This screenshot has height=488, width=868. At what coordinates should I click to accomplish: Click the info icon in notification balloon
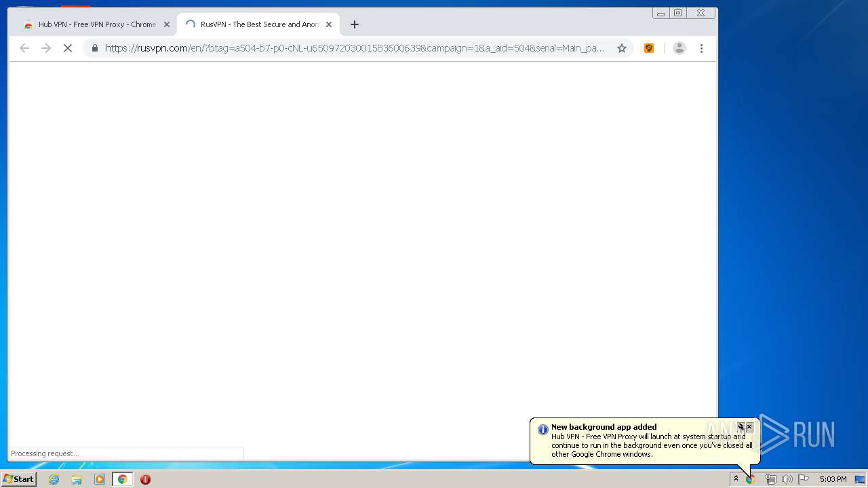tap(542, 430)
